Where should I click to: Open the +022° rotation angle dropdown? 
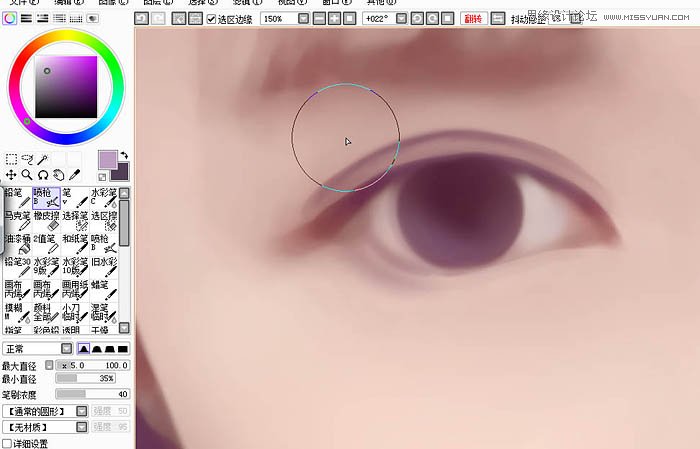[401, 18]
